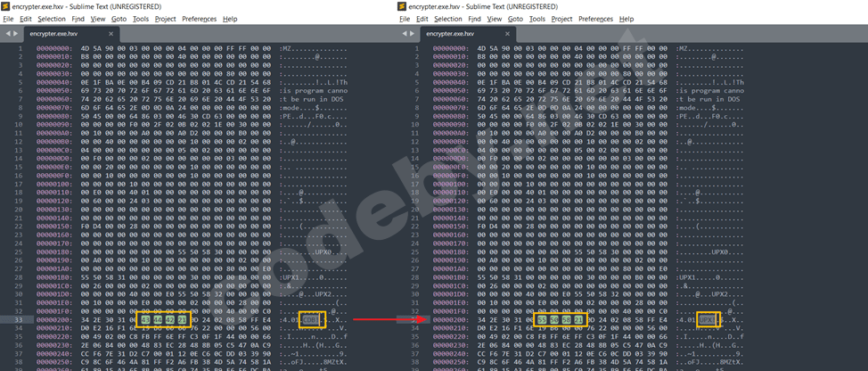The height and width of the screenshot is (371, 868).
Task: Open File menu in left Sublime window
Action: 8,19
